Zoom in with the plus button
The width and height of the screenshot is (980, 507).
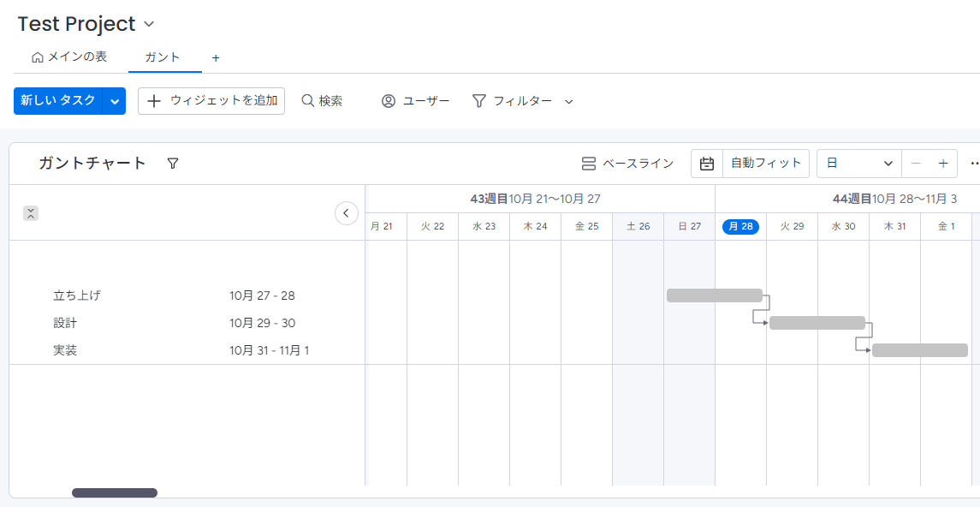943,164
